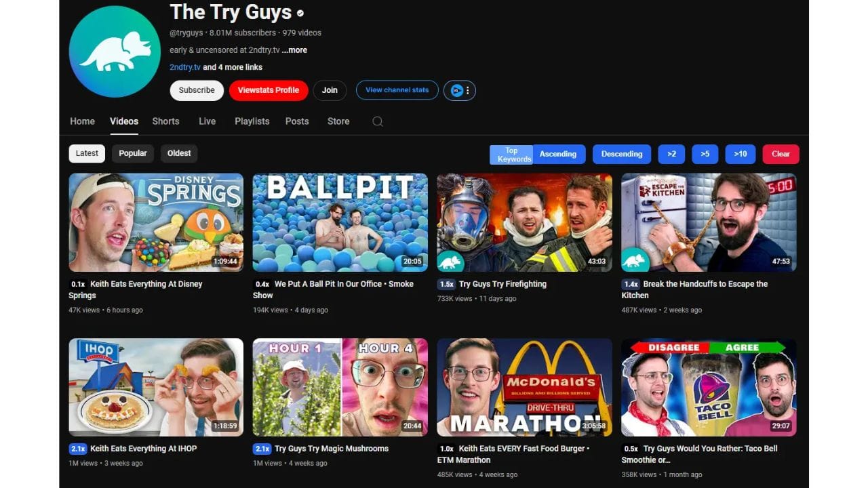Apply the >10 multiplier filter
Viewport: 868px width, 488px height.
tap(741, 154)
